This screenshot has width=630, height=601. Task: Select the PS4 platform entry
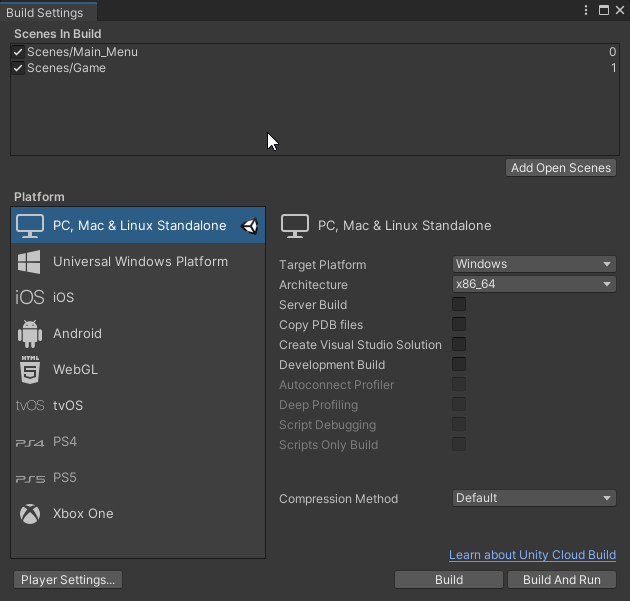[138, 442]
